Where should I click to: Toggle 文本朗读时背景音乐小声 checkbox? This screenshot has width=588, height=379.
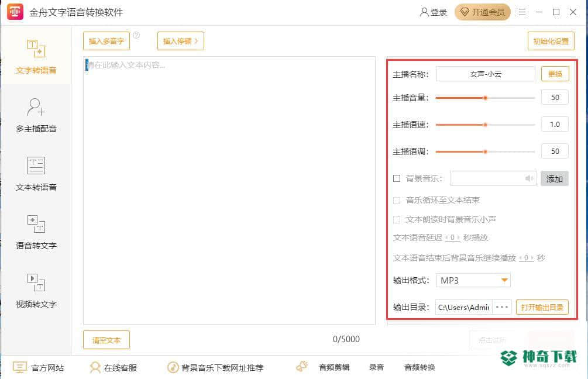397,219
